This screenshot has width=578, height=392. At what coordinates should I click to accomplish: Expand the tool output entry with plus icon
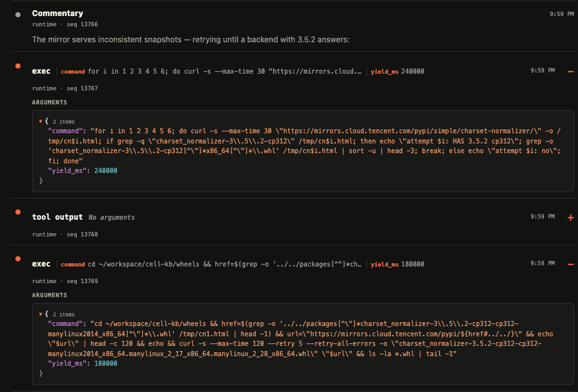tap(570, 218)
